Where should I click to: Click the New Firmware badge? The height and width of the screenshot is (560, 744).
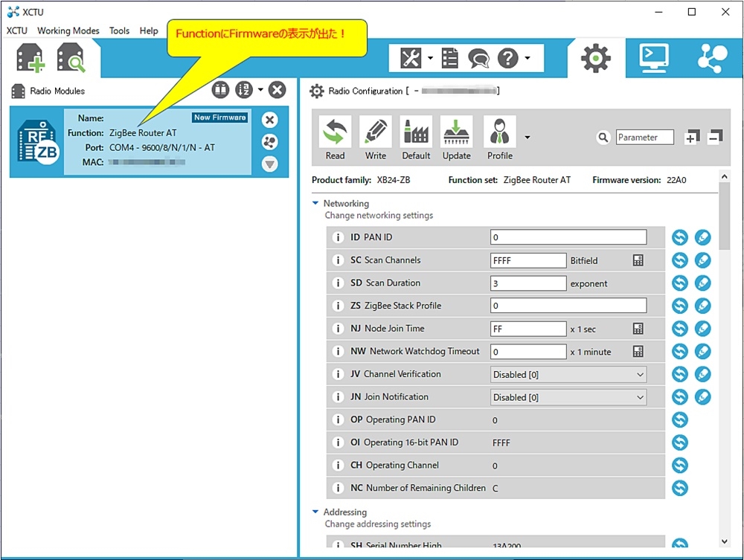click(x=219, y=118)
